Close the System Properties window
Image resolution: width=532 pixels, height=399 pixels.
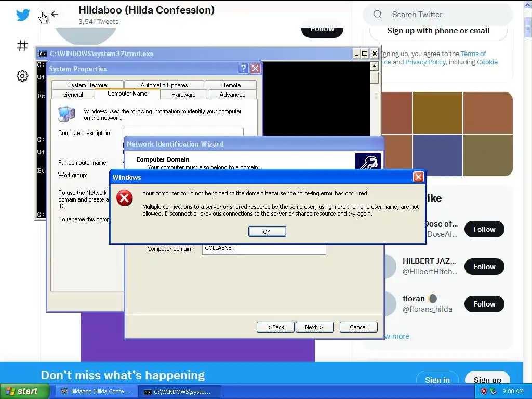[x=255, y=69]
